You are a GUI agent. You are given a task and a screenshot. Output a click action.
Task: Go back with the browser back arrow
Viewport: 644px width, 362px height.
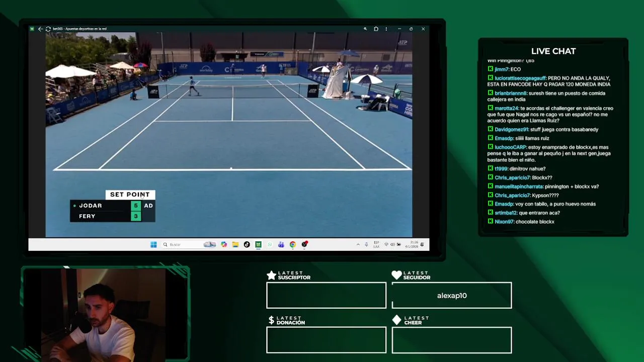41,29
